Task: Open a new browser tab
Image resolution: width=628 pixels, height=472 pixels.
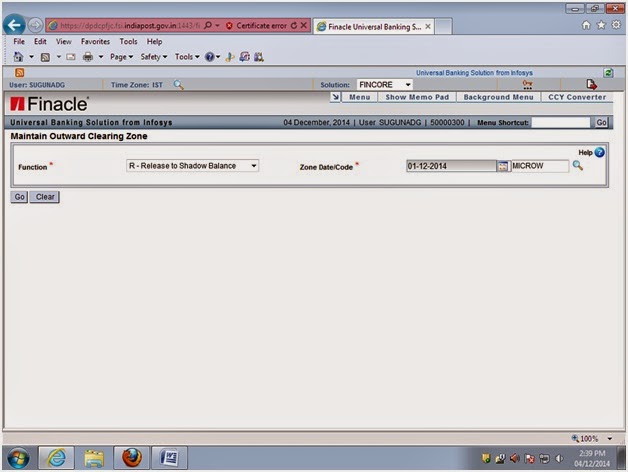Action: coord(443,26)
